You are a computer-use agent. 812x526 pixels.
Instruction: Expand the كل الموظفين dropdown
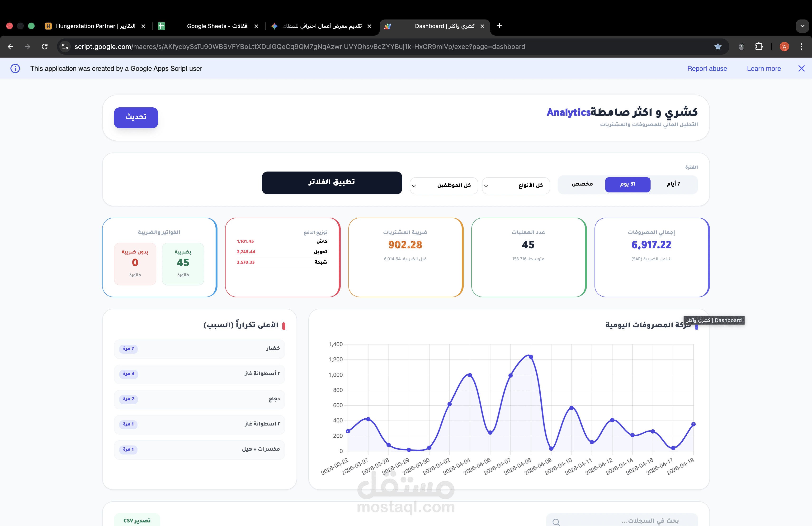click(444, 185)
